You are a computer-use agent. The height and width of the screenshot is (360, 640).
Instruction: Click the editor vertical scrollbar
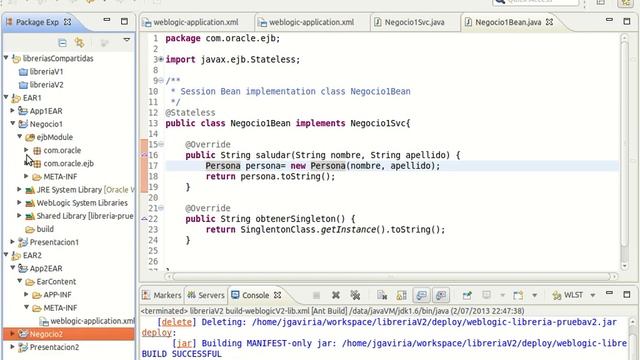(x=624, y=151)
